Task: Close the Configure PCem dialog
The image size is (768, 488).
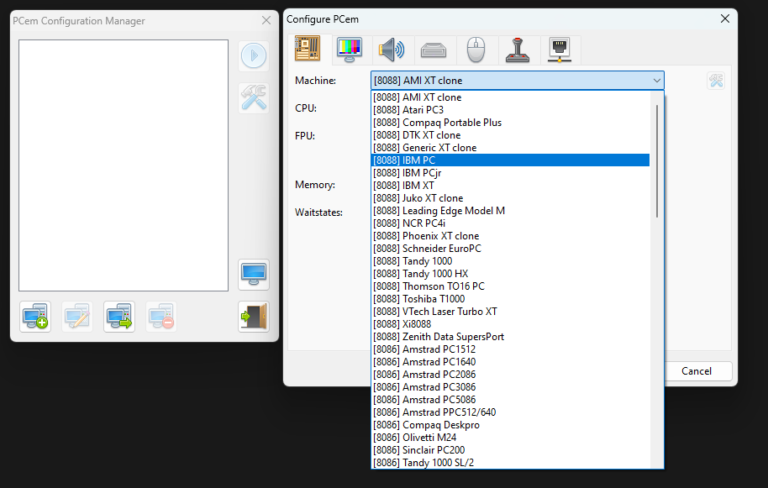Action: point(725,19)
